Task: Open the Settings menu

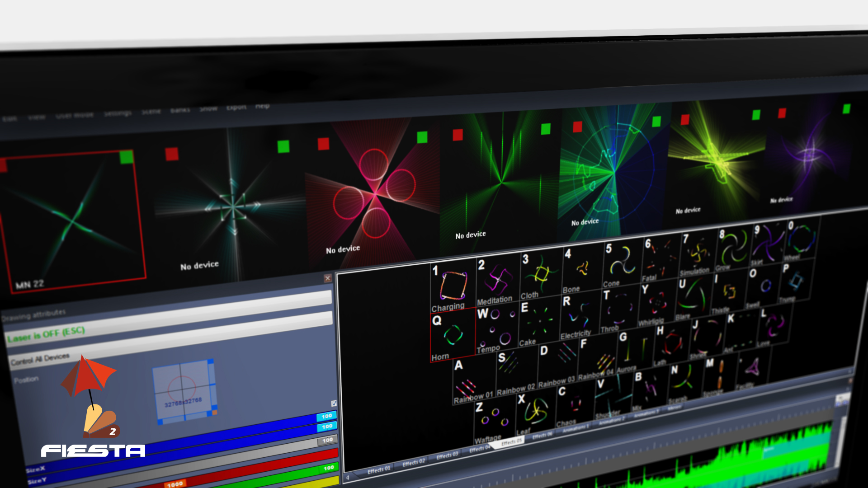Action: click(x=118, y=113)
